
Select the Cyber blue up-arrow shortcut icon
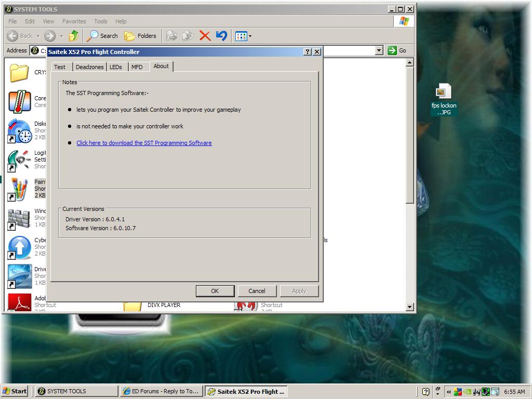19,248
